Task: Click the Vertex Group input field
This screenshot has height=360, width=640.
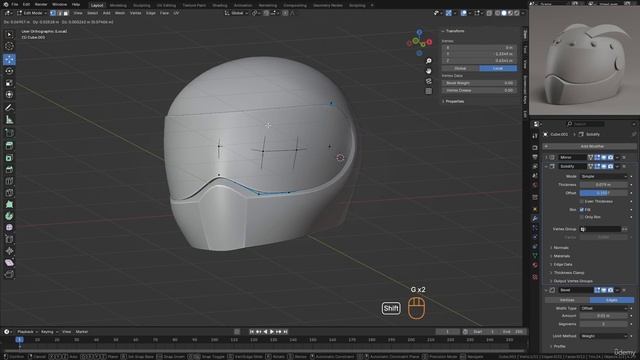Action: [600, 229]
